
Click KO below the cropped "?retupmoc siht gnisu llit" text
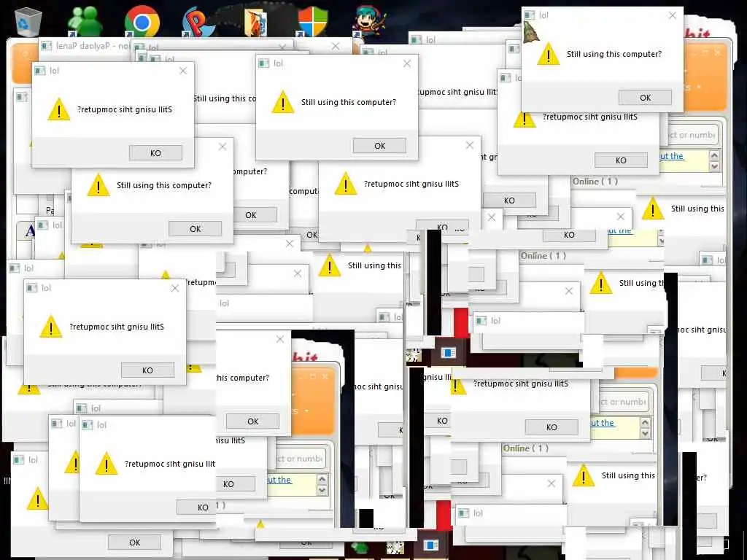[196, 507]
